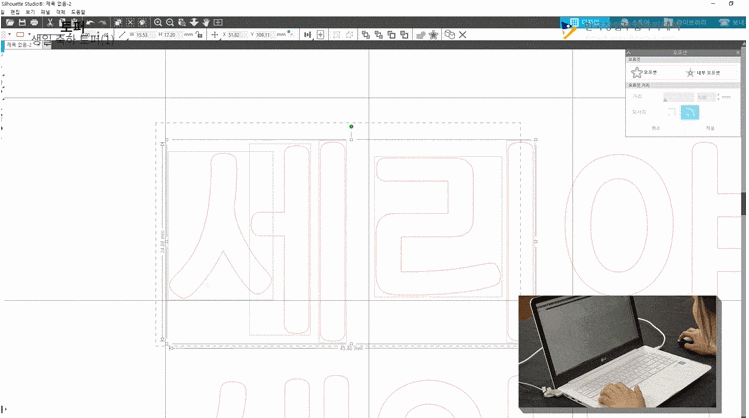Fit the page to the window icon
Image resolution: width=749 pixels, height=418 pixels.
pyautogui.click(x=218, y=22)
